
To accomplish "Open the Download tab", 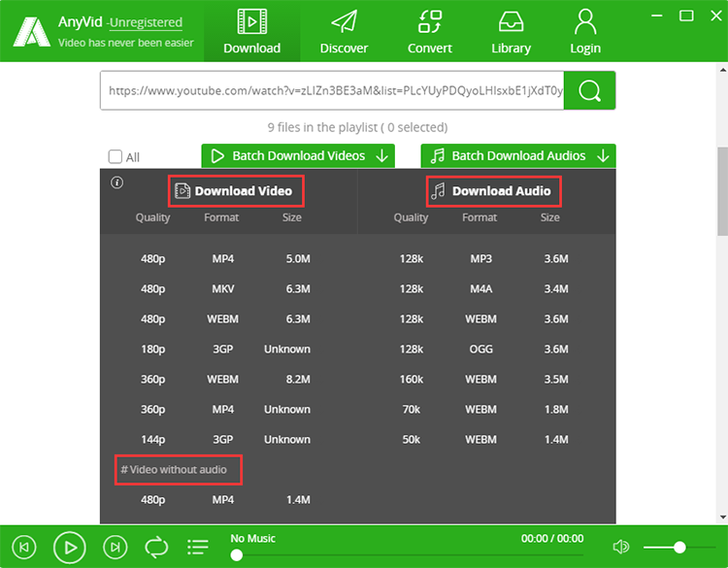I will 251,31.
